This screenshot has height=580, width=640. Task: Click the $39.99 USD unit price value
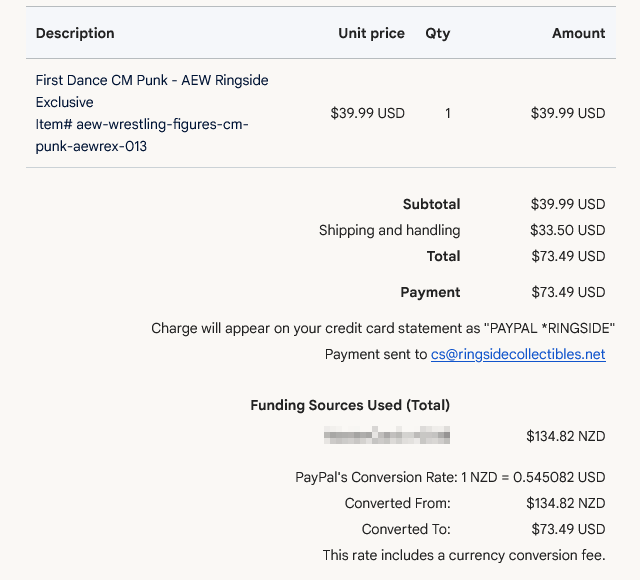click(x=367, y=113)
